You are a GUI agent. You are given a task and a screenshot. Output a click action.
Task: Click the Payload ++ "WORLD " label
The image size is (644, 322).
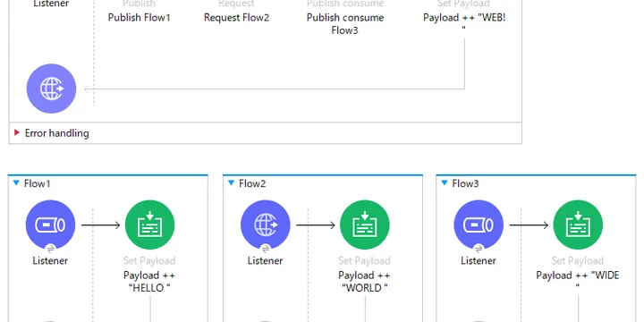364,282
